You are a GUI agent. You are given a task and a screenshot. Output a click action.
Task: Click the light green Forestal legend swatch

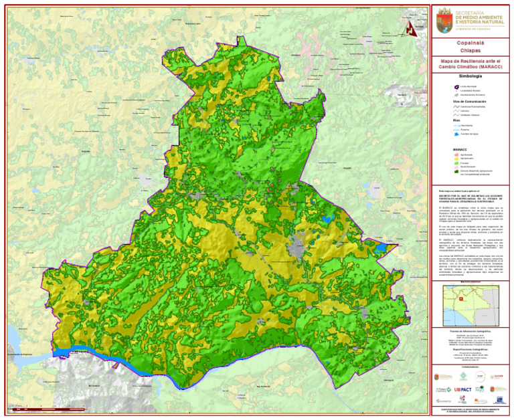click(456, 163)
